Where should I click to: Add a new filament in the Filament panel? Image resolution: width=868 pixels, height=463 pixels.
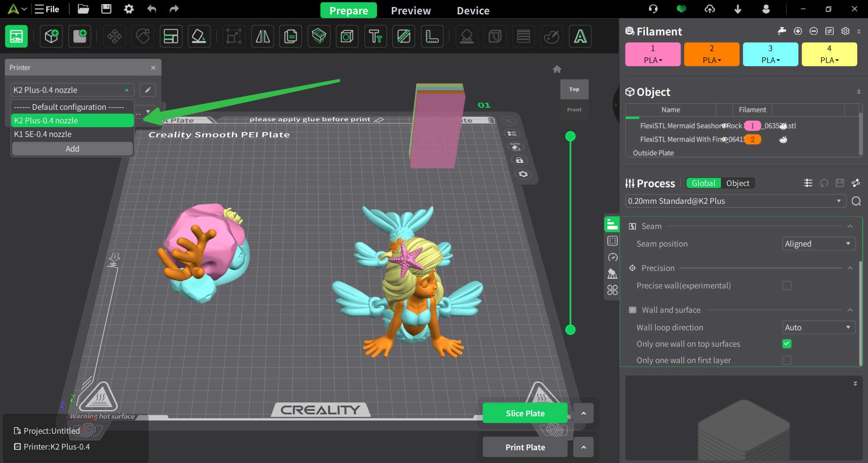coord(798,31)
